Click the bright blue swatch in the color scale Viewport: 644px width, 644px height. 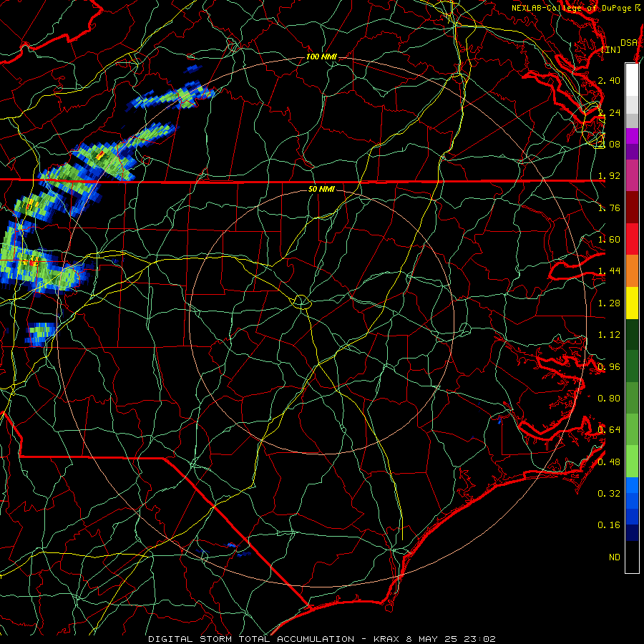pos(632,485)
